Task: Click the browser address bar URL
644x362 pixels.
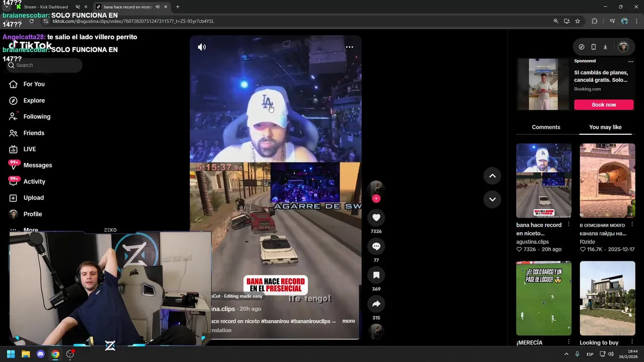Action: (133, 21)
